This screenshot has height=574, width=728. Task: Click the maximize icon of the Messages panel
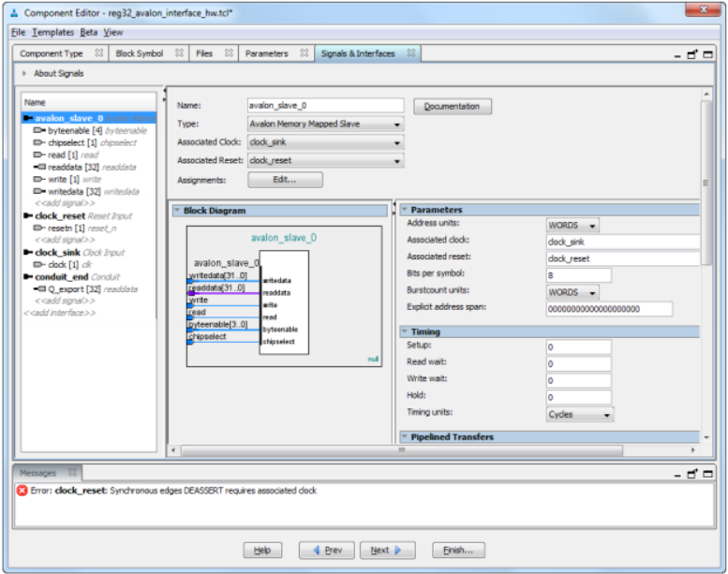click(707, 474)
